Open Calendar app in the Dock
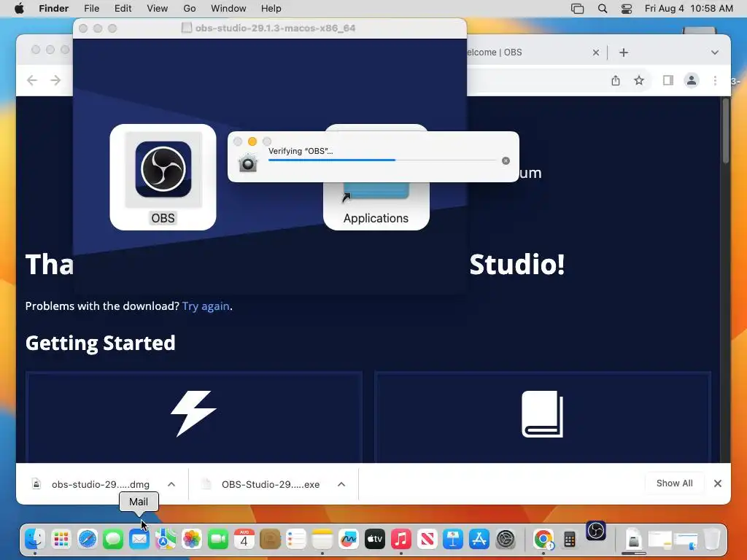Viewport: 747px width, 560px height. tap(244, 540)
